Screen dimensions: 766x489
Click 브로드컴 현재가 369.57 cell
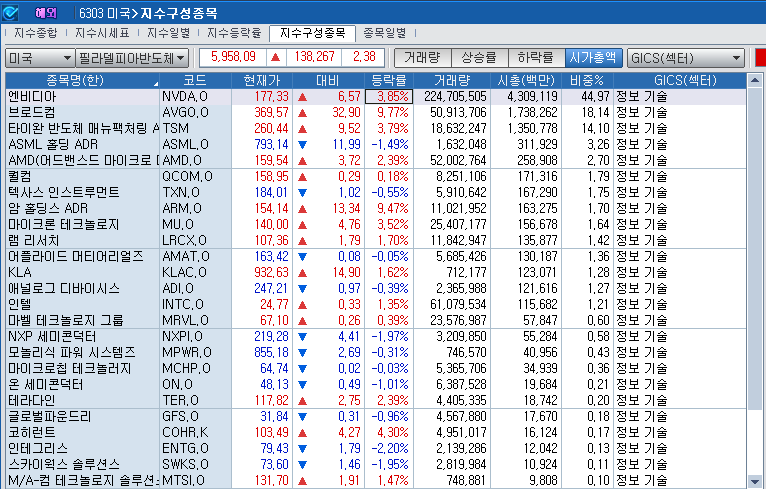(262, 112)
